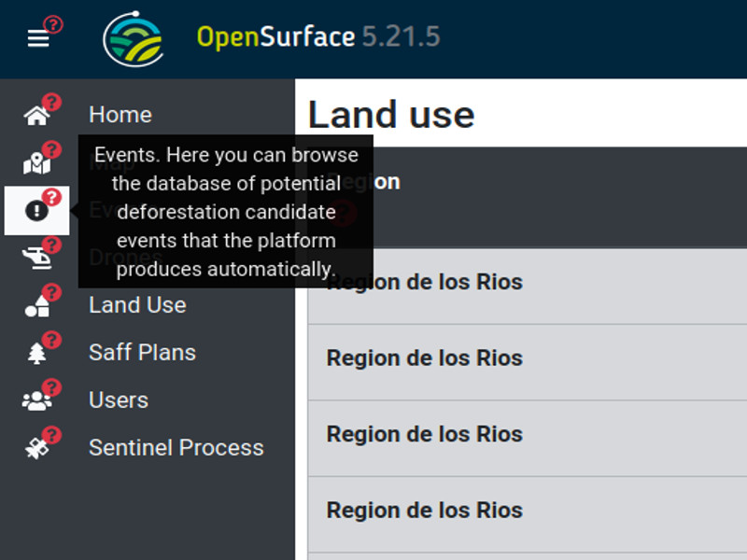Click the Region column header

363,182
